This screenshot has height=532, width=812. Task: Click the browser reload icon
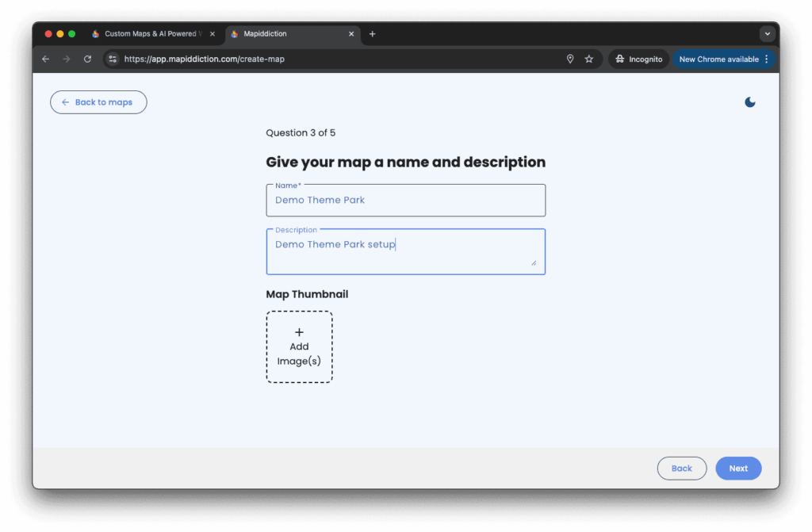[87, 59]
